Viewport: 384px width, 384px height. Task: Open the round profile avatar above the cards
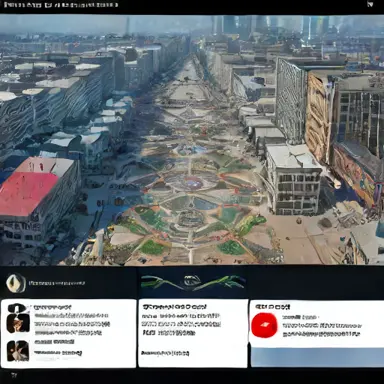16,283
